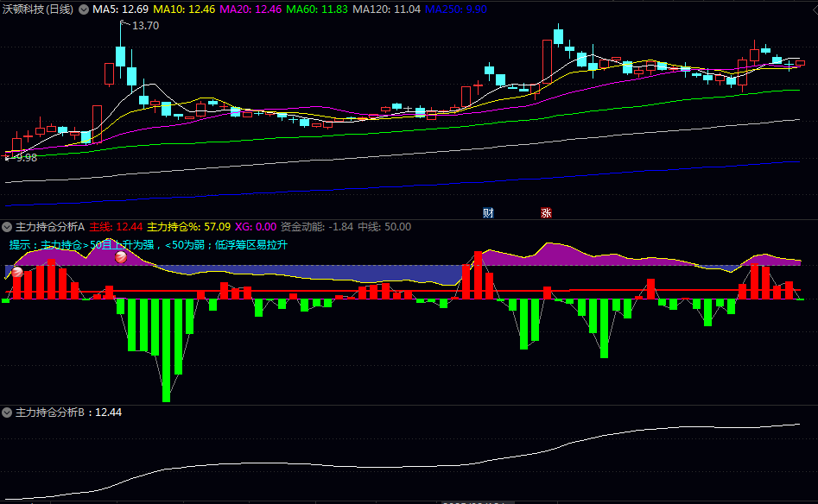This screenshot has width=818, height=504.
Task: Click the red signal ball near the purple peak
Action: coord(121,257)
